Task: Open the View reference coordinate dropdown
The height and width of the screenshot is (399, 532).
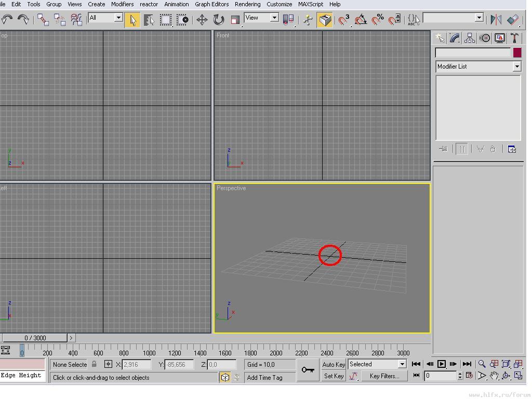Action: [261, 18]
